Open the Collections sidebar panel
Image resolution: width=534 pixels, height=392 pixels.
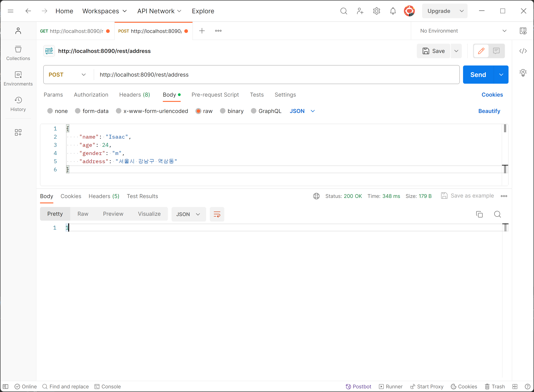pyautogui.click(x=18, y=53)
